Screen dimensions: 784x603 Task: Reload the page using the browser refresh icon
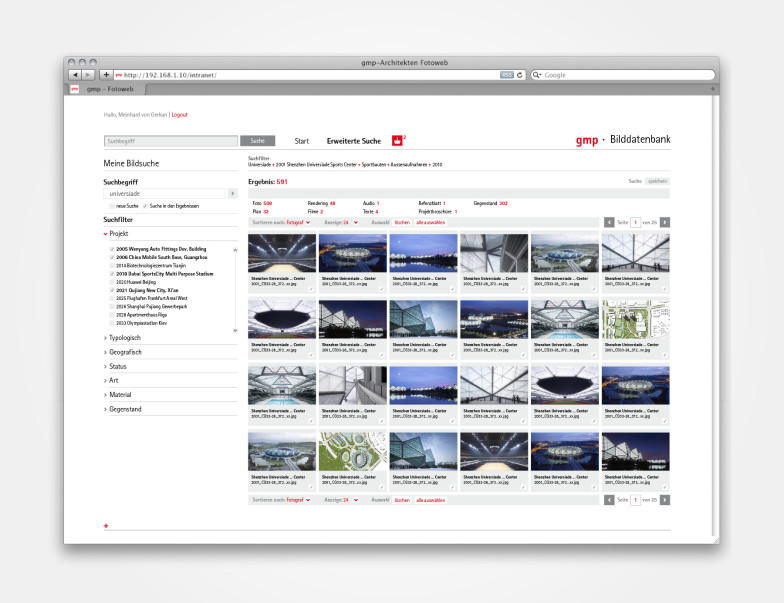[520, 75]
